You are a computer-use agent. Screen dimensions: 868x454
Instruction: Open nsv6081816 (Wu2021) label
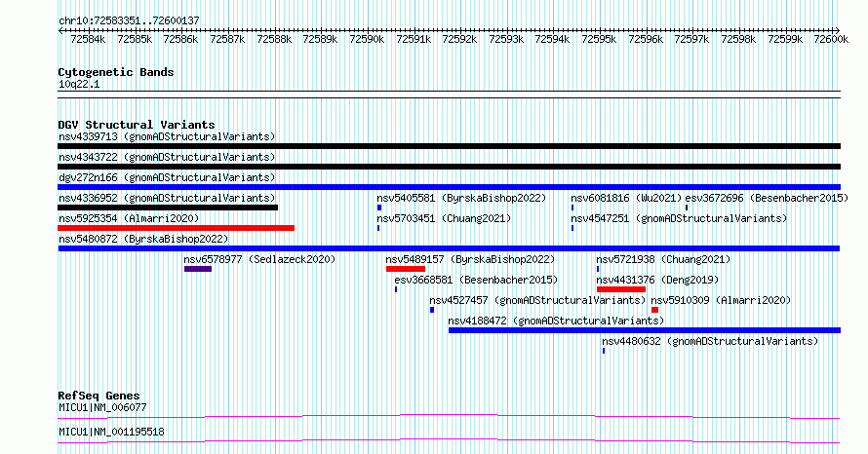click(x=626, y=198)
